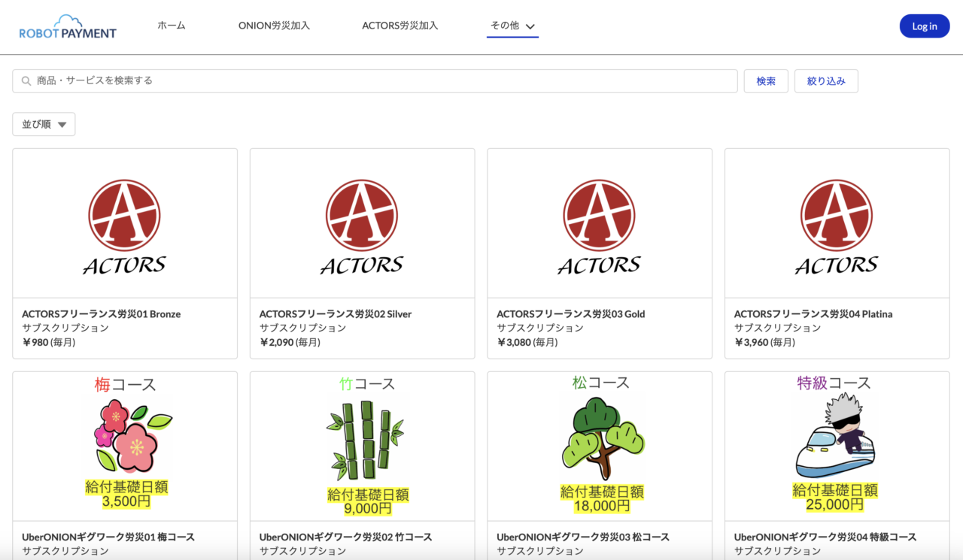
Task: Open ACTORS logo image of Silver plan
Action: pos(362,226)
